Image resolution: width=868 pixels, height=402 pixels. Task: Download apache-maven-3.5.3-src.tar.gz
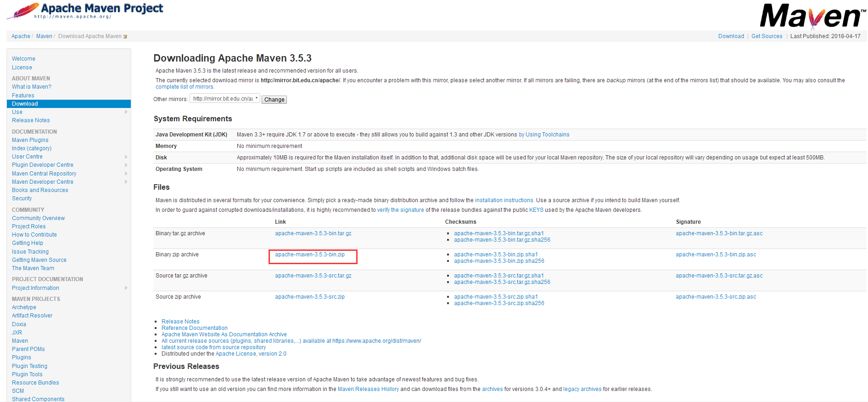pyautogui.click(x=313, y=276)
